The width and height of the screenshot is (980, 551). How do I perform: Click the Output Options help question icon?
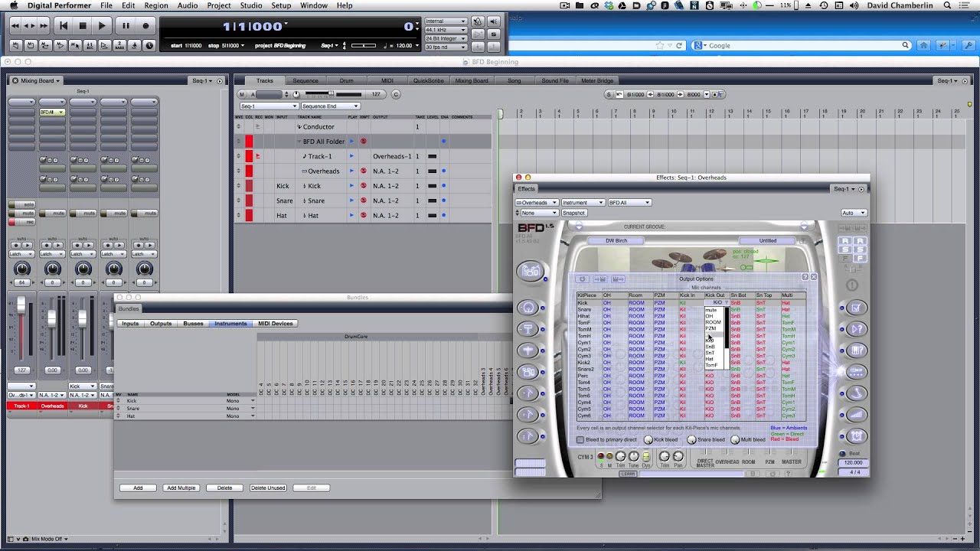coord(805,277)
